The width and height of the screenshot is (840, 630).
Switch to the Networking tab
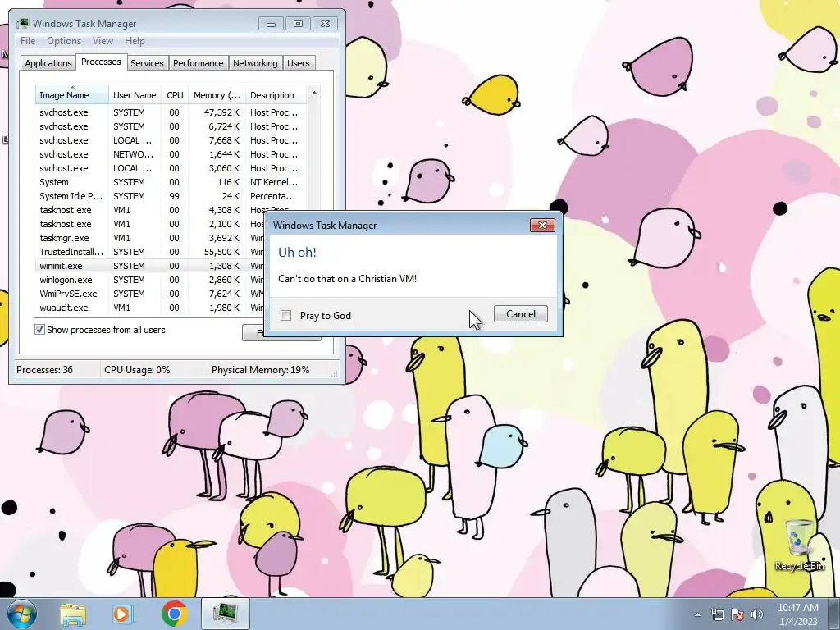tap(255, 63)
